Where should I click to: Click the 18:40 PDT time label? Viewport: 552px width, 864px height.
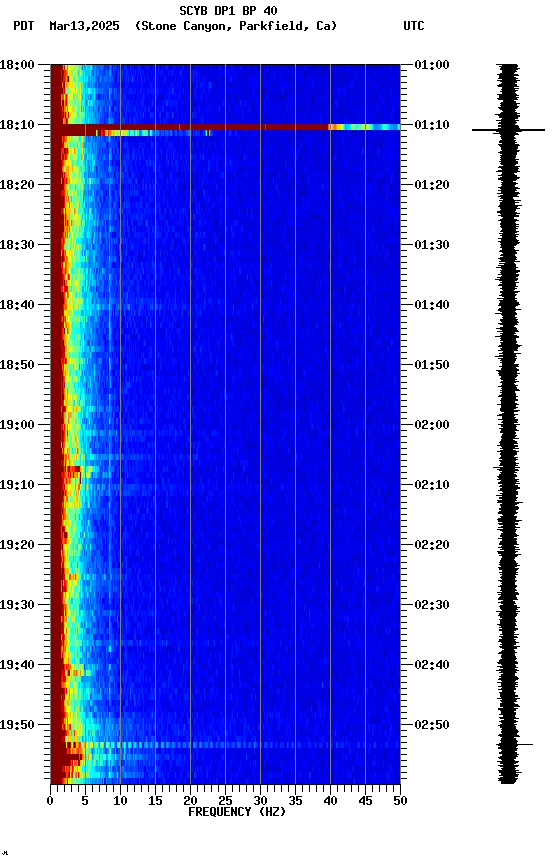(x=17, y=305)
